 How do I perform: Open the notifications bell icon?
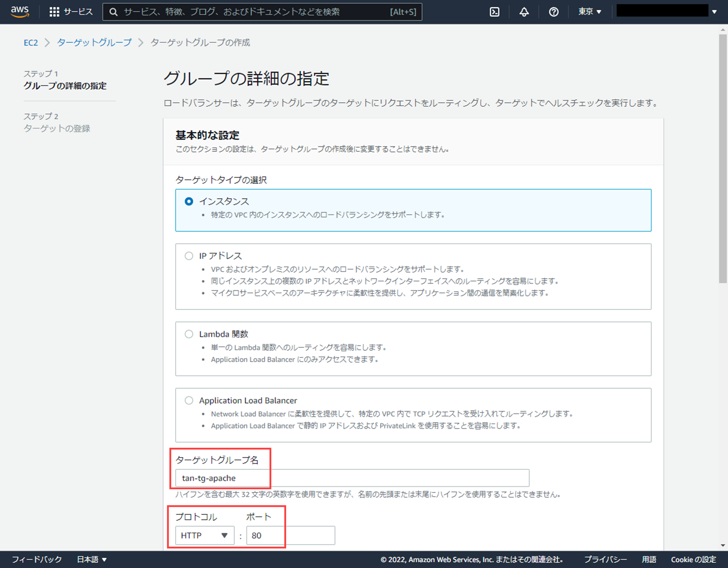click(x=524, y=12)
